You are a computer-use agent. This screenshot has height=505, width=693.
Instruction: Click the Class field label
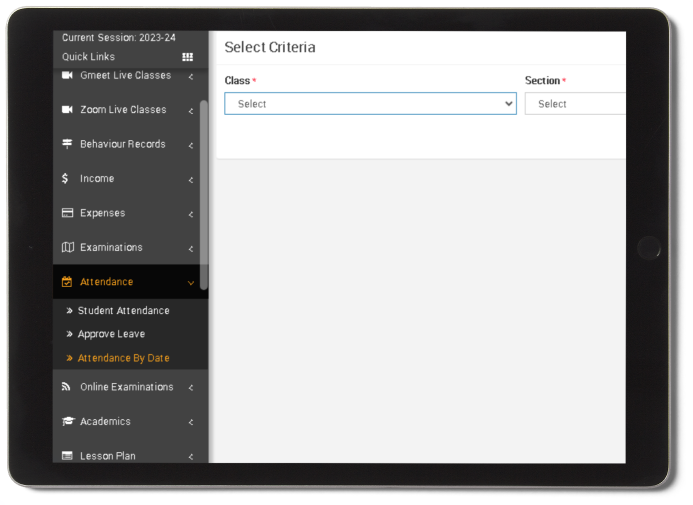pos(237,80)
